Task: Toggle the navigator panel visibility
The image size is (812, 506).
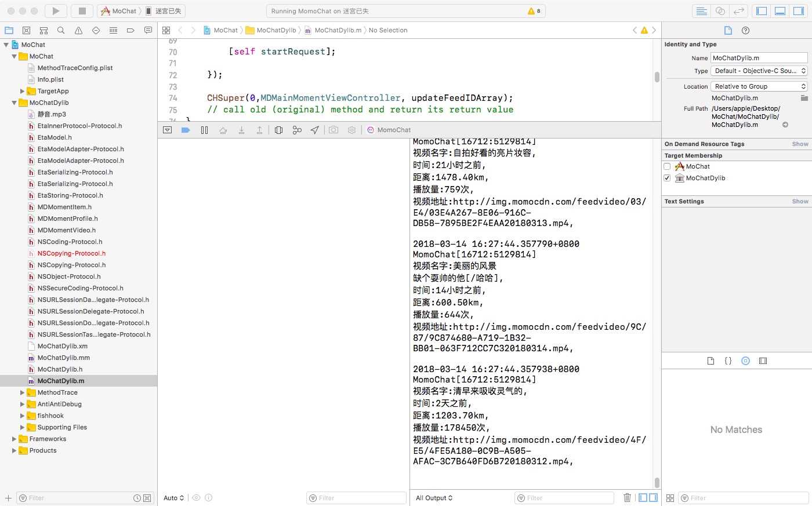Action: coord(762,11)
